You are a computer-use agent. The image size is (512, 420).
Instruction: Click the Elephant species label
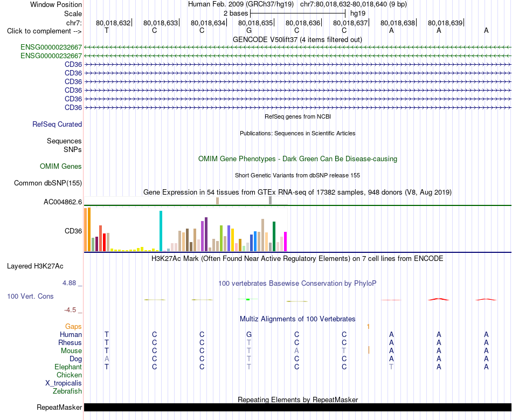tap(68, 367)
